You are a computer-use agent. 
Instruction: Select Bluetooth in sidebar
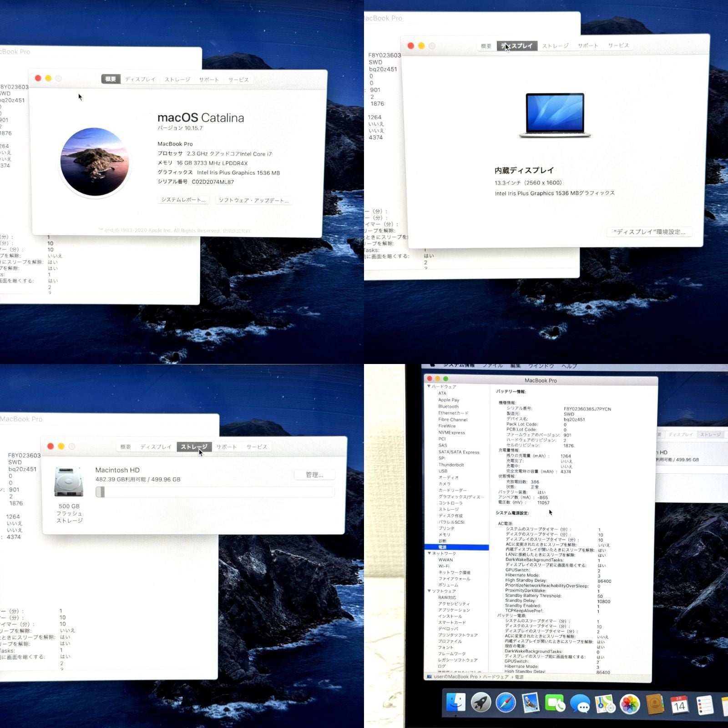[448, 406]
